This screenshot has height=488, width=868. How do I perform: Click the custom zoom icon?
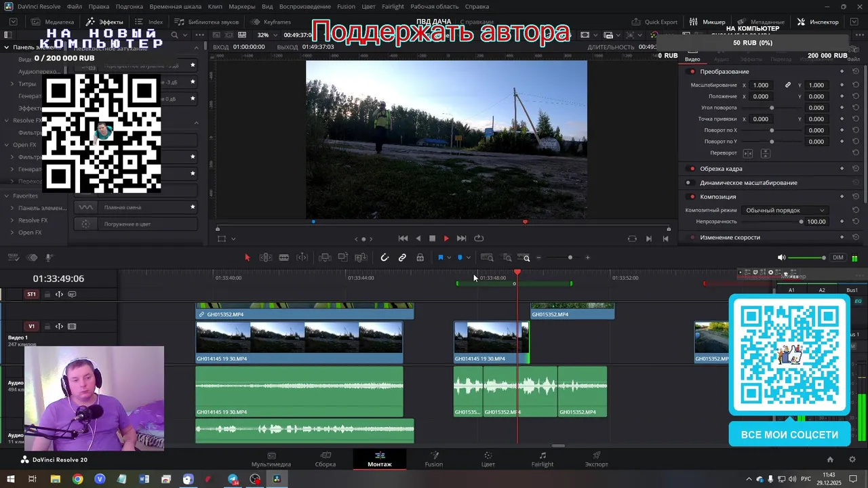[524, 258]
